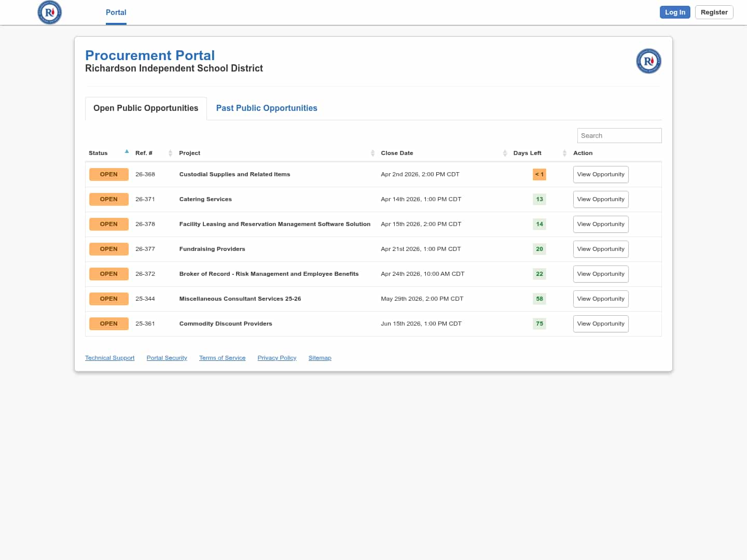Click the 75 days left badge
The width and height of the screenshot is (747, 560).
[539, 324]
